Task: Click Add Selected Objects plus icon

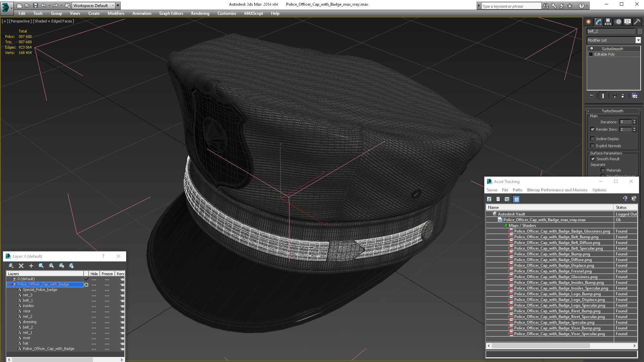Action: point(31,266)
